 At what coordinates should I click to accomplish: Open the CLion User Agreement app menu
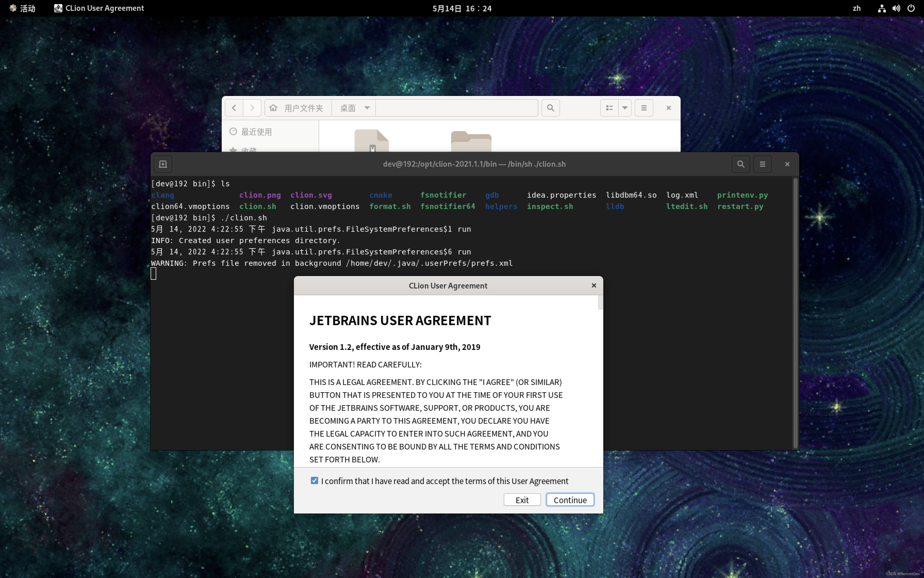99,8
